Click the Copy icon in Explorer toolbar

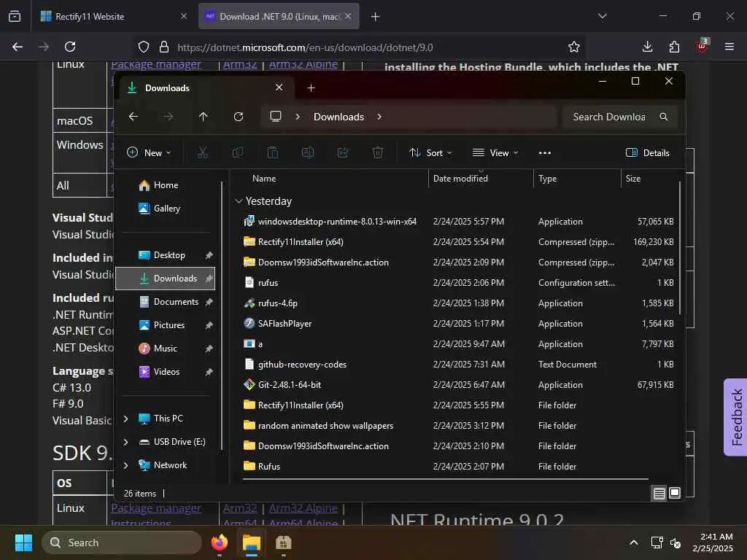237,152
